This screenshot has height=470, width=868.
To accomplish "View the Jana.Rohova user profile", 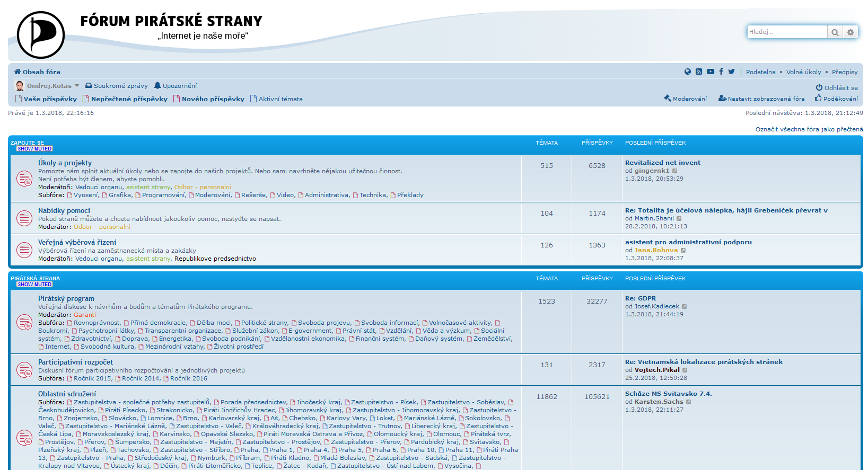I will 656,251.
